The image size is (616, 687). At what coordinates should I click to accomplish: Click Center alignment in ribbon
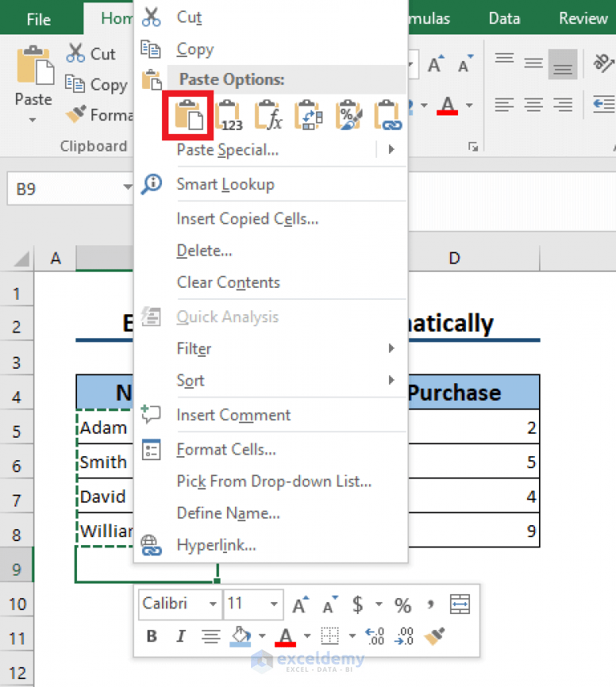point(533,105)
